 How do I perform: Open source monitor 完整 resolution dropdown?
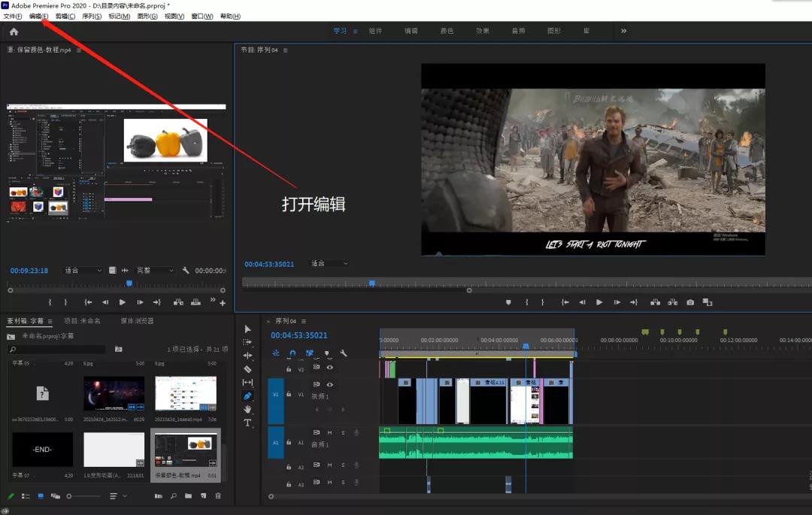155,271
